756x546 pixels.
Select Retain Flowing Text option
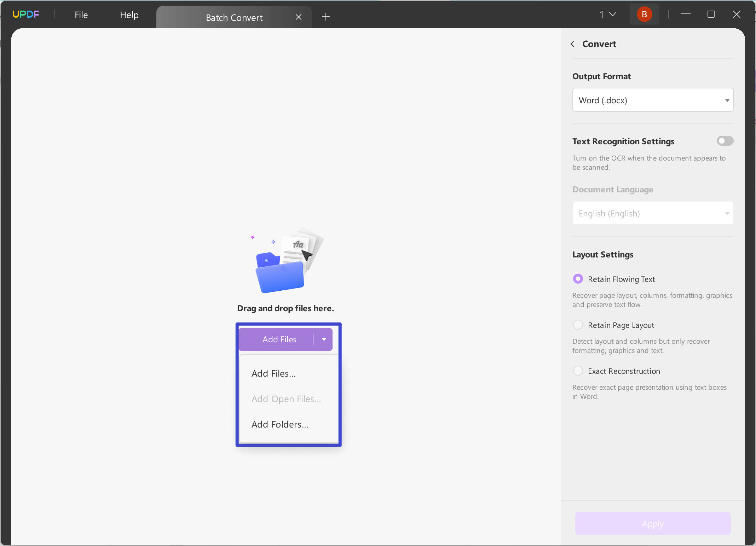[x=577, y=279]
